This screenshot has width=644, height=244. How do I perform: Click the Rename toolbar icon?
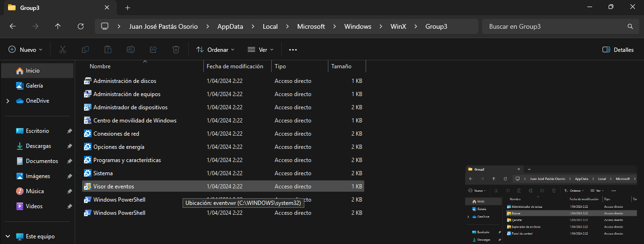131,49
